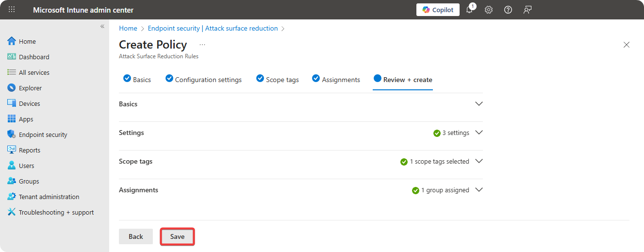Viewport: 644px width, 252px height.
Task: Open the Create Policy ellipsis menu
Action: click(x=202, y=45)
